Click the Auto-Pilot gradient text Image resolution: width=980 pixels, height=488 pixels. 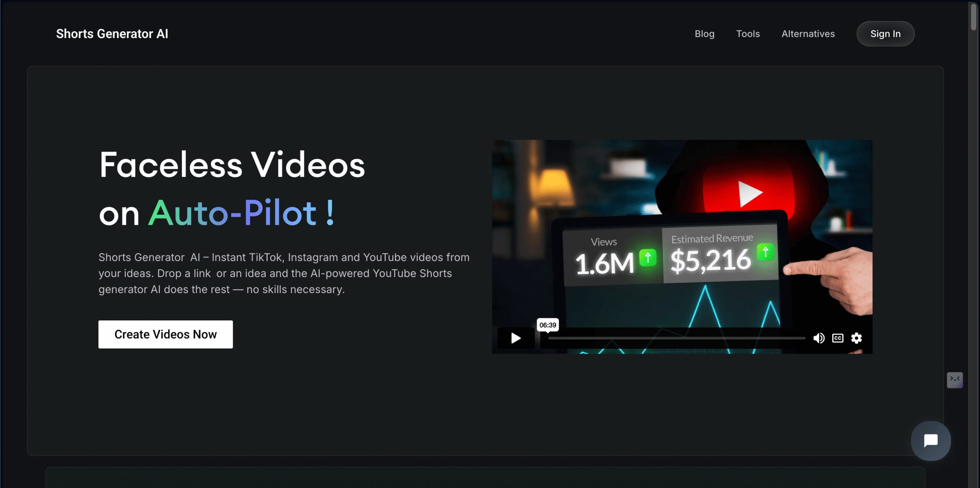[241, 213]
